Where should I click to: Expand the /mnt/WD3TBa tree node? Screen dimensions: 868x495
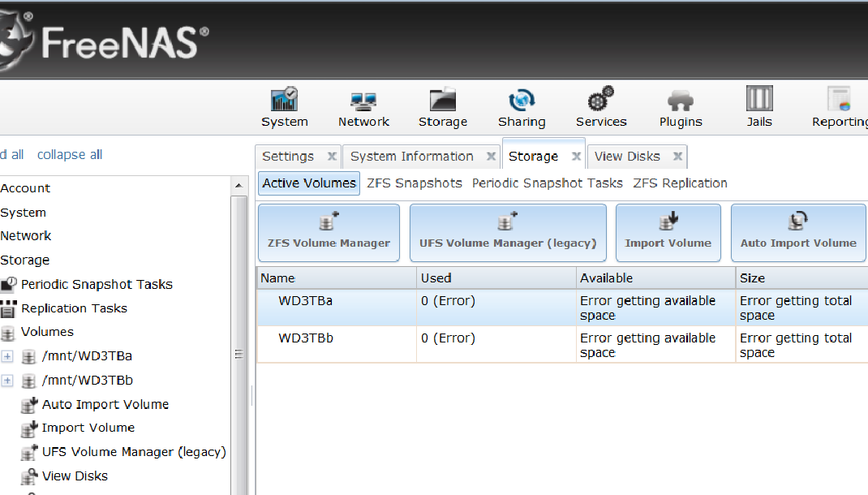[x=8, y=356]
